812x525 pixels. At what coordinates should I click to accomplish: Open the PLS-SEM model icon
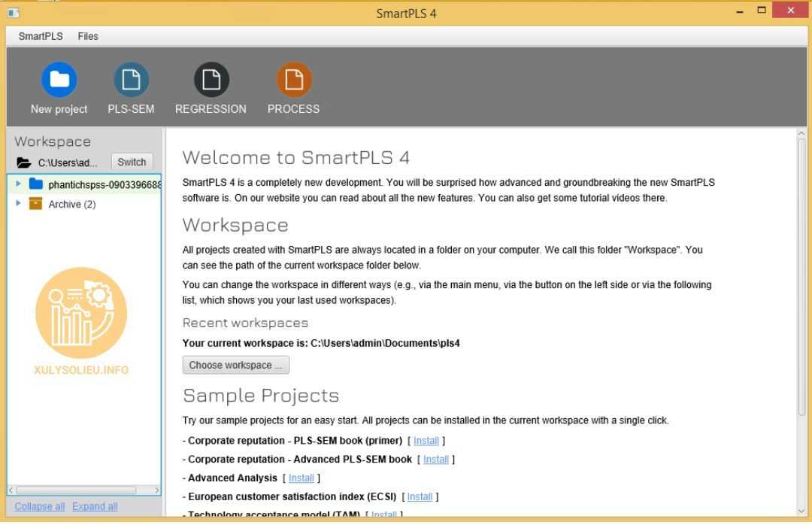pyautogui.click(x=131, y=80)
